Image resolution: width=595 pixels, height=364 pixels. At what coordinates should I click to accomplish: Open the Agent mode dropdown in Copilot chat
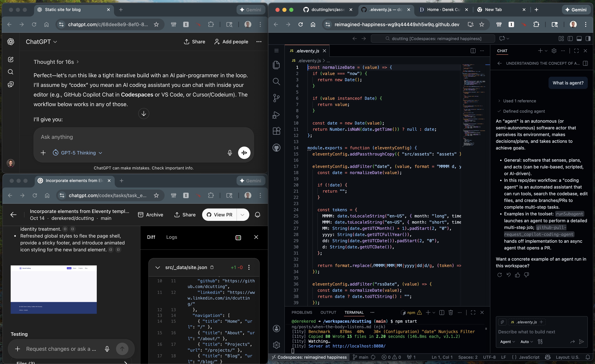[x=507, y=342]
